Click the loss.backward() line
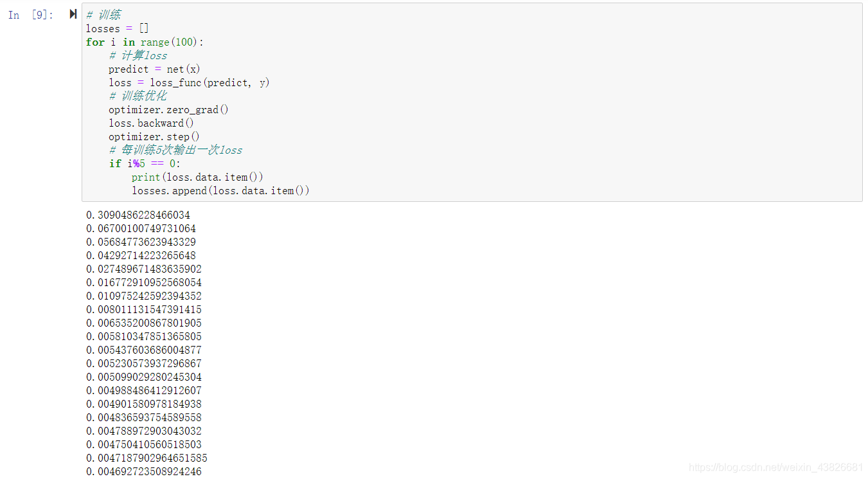The height and width of the screenshot is (479, 868). [x=151, y=123]
